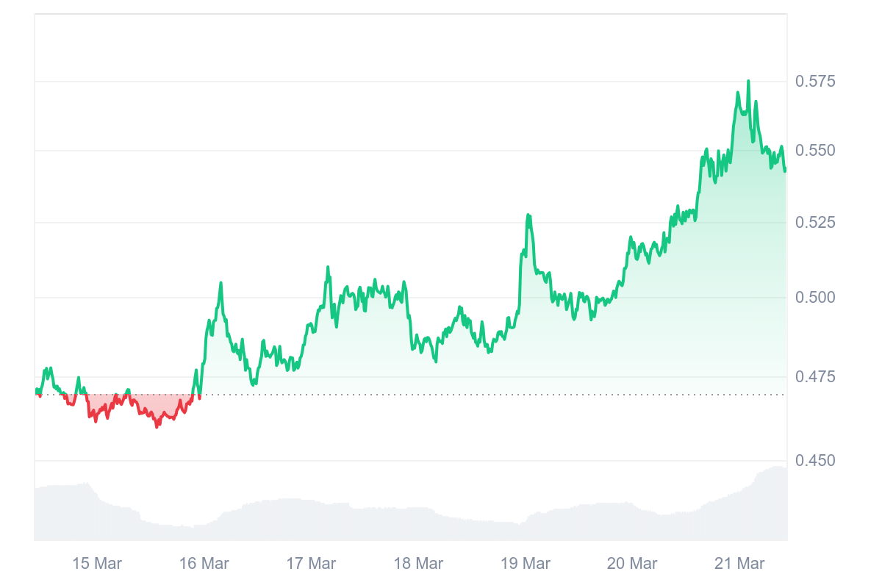Select the 0.550 price axis label

tap(815, 151)
